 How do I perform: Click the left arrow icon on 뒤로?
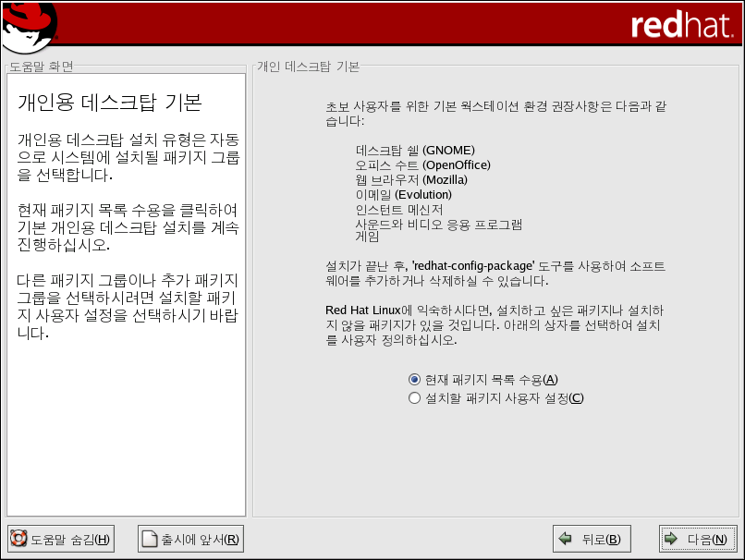[565, 540]
